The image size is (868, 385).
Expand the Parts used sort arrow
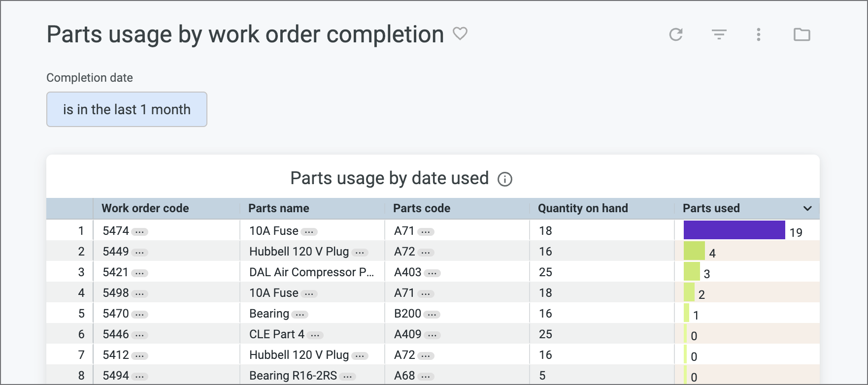coord(807,208)
